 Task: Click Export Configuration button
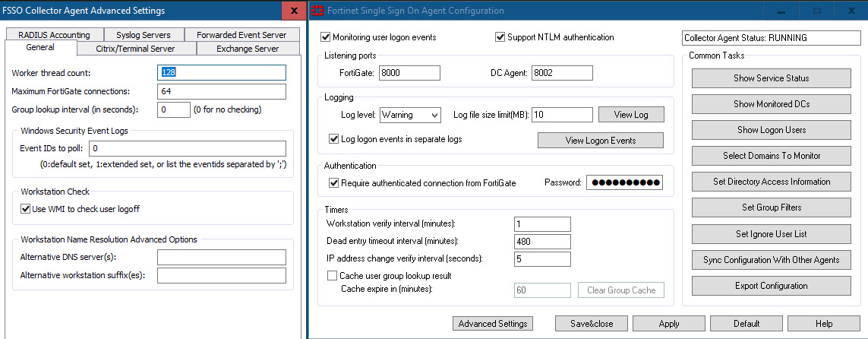[x=771, y=286]
